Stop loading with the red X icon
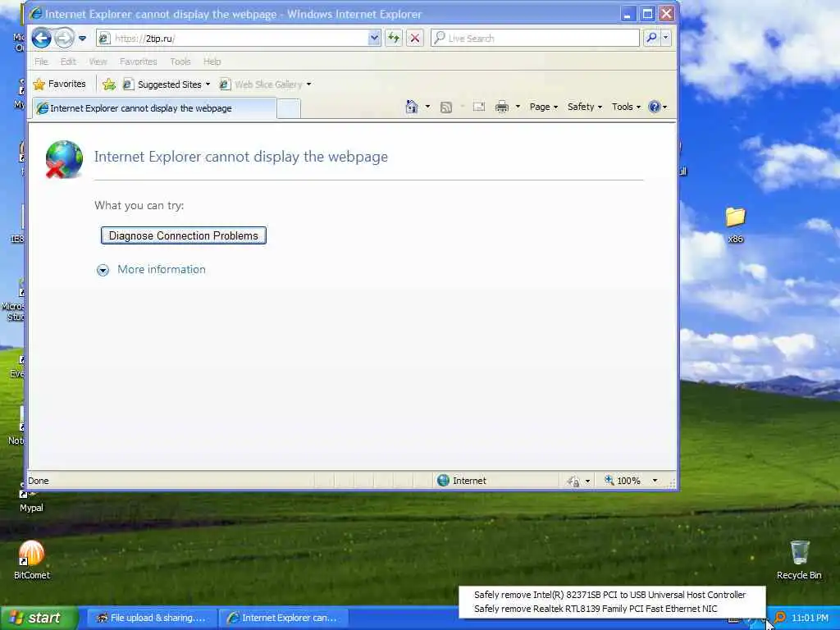This screenshot has width=840, height=630. (x=414, y=38)
